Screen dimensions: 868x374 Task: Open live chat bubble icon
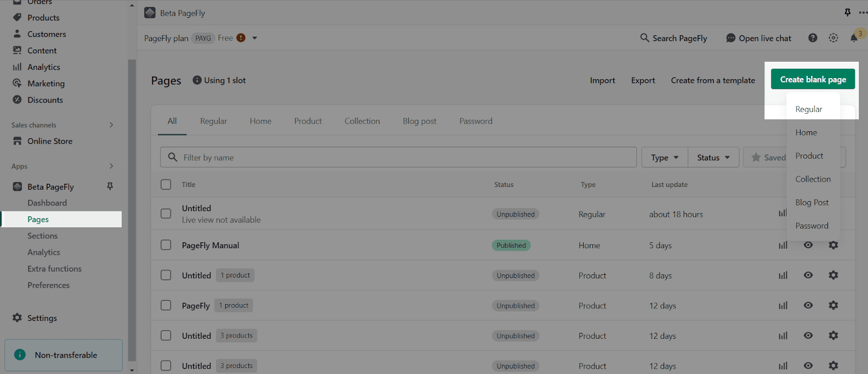click(731, 38)
